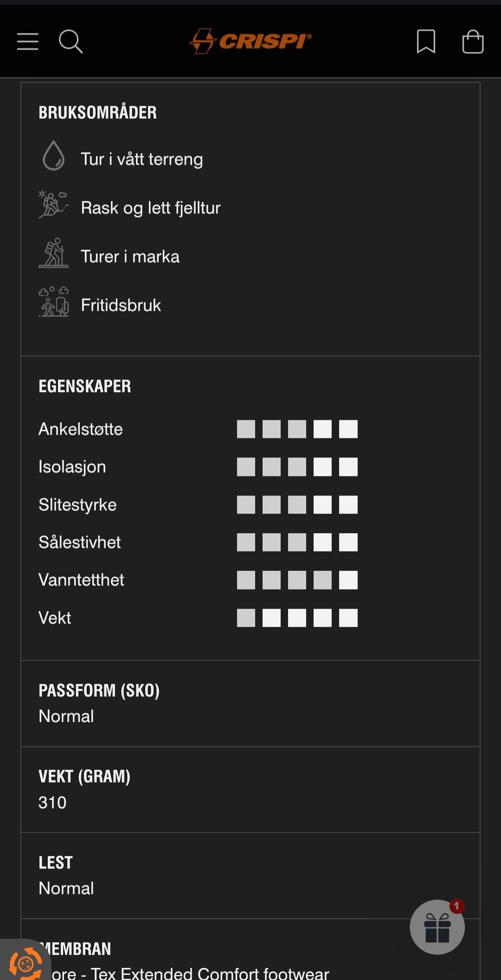
Task: Open saved items bookmark icon
Action: 426,41
